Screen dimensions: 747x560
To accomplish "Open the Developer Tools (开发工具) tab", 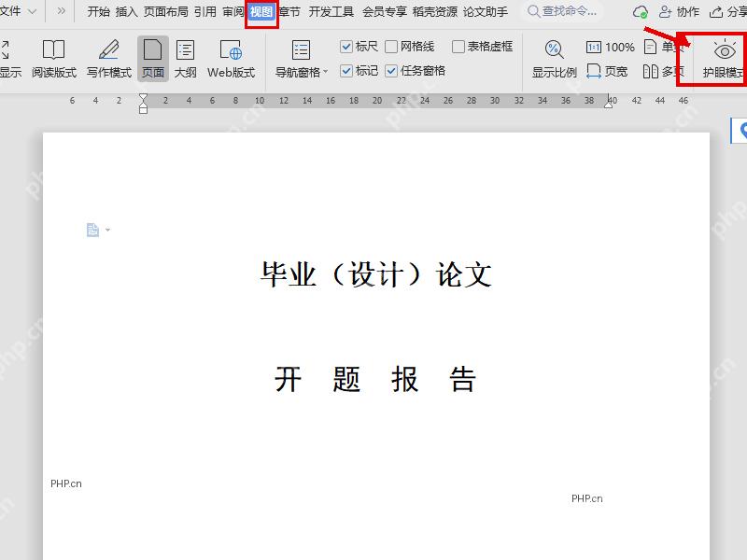I will point(331,11).
